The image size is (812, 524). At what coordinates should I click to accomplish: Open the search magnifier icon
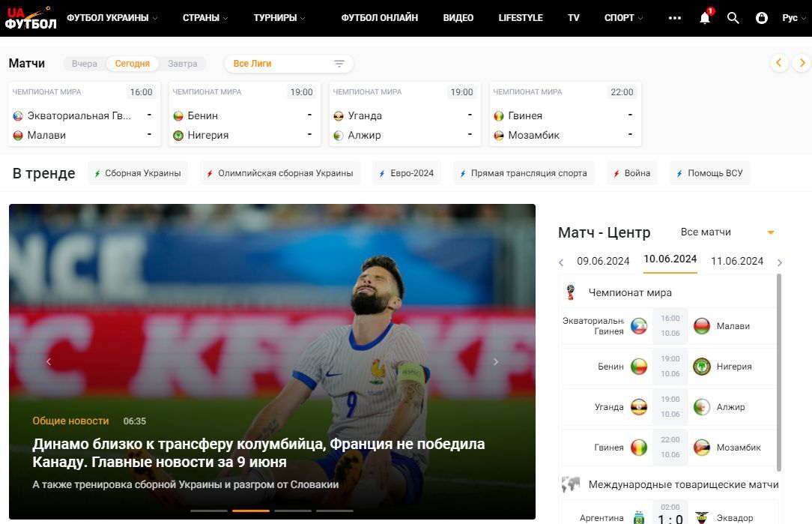coord(733,18)
